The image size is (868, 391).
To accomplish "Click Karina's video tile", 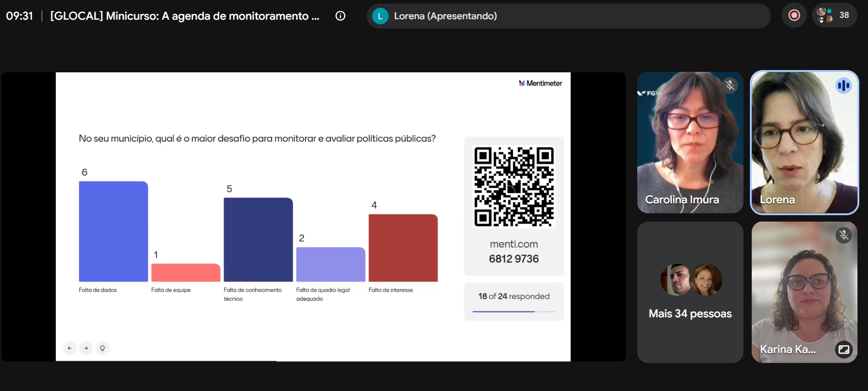I will (x=804, y=293).
